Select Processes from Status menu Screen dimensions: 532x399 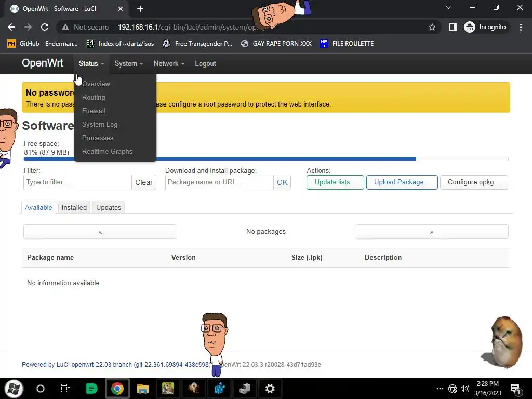pos(98,138)
